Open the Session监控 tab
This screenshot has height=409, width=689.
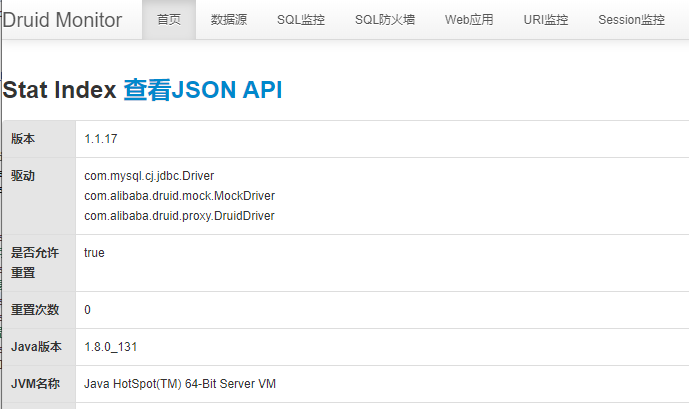click(631, 20)
